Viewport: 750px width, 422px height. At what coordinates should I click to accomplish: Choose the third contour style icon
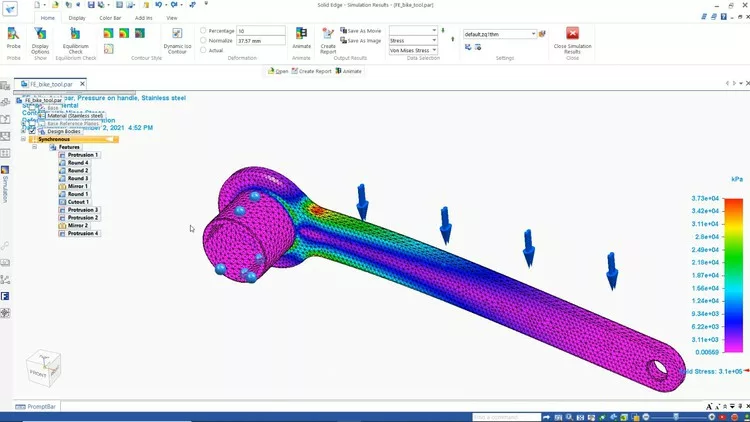(x=140, y=33)
